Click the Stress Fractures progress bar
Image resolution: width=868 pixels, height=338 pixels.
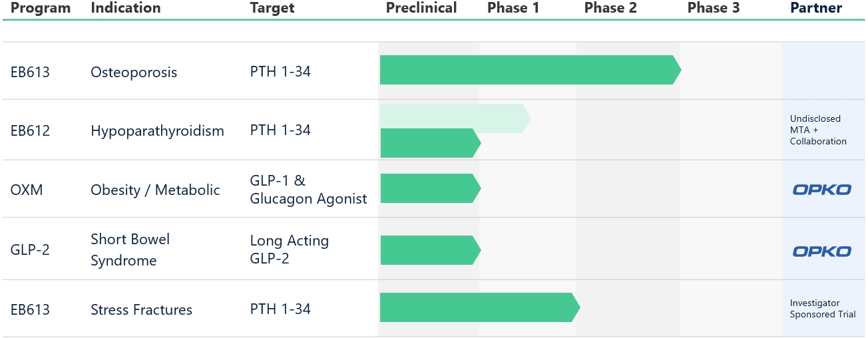click(478, 307)
